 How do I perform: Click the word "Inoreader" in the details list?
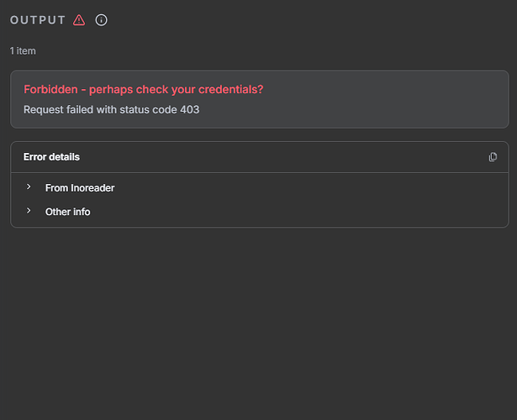92,188
